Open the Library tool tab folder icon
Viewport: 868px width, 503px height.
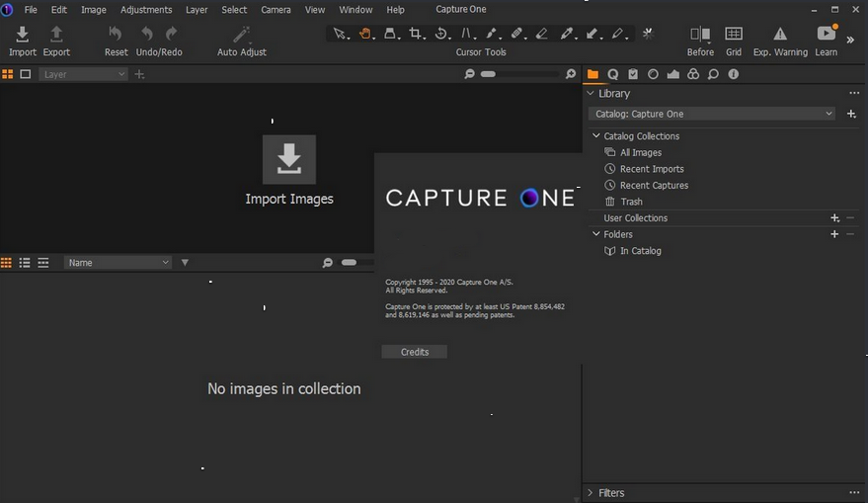(592, 74)
